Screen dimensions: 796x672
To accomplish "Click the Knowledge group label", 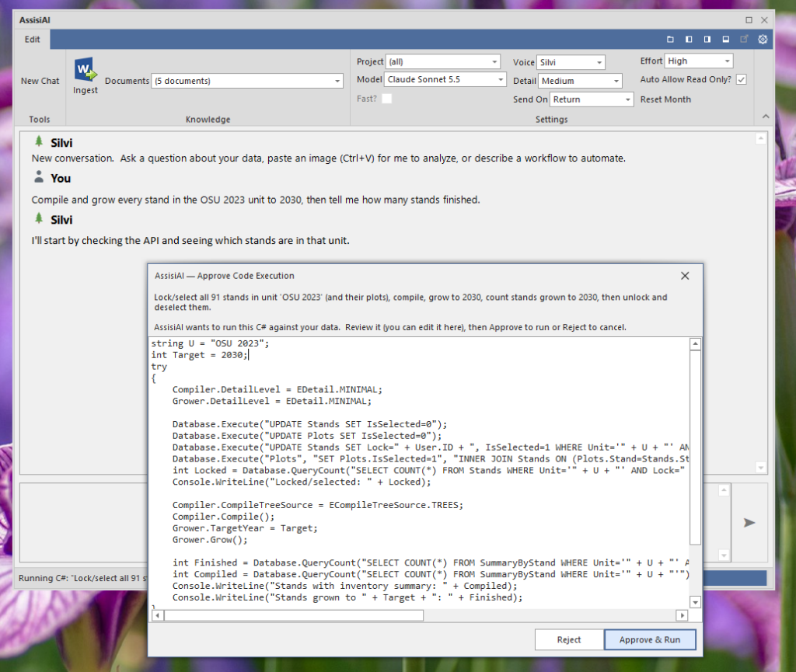I will coord(208,119).
